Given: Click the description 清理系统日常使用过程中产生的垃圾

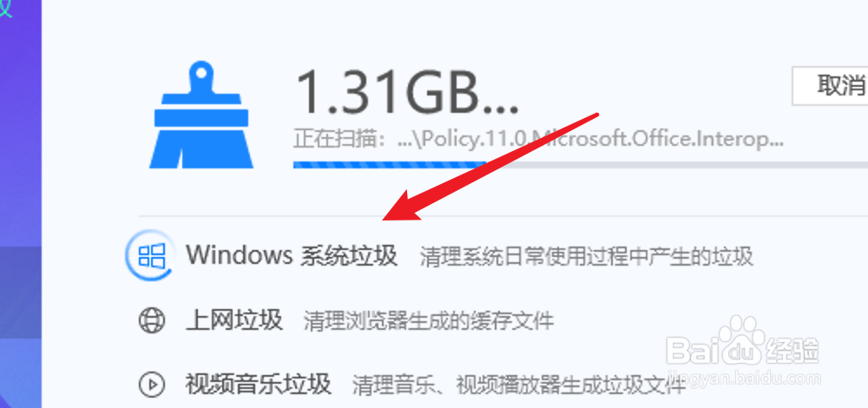Looking at the screenshot, I should coord(586,256).
